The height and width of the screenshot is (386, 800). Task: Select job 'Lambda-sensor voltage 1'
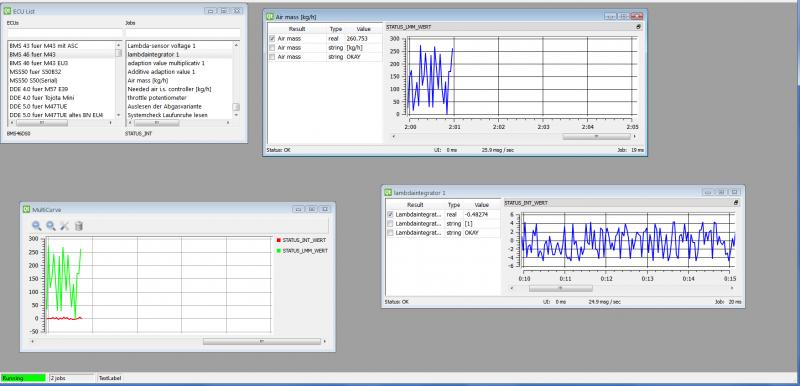coord(161,45)
